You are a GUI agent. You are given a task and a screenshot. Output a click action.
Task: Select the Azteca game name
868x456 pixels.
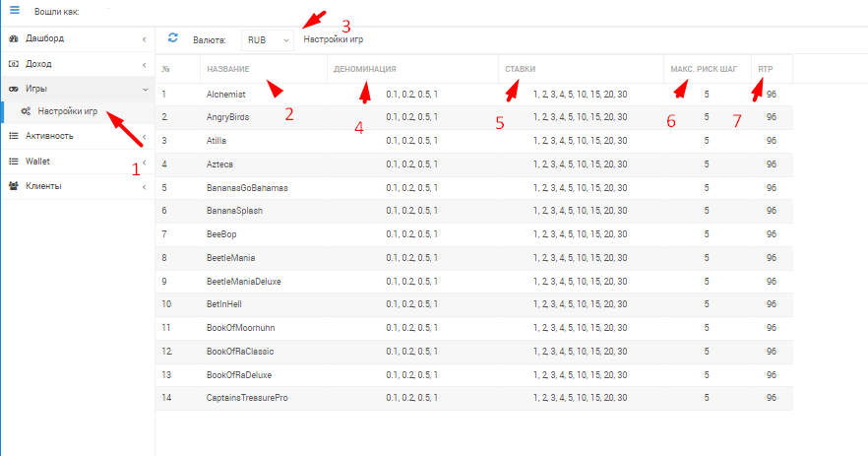(219, 164)
